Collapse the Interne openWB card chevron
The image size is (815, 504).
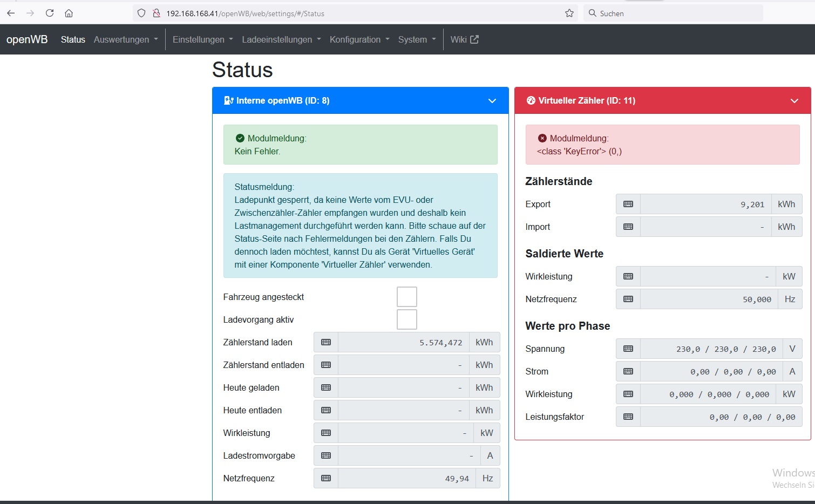[x=492, y=101]
